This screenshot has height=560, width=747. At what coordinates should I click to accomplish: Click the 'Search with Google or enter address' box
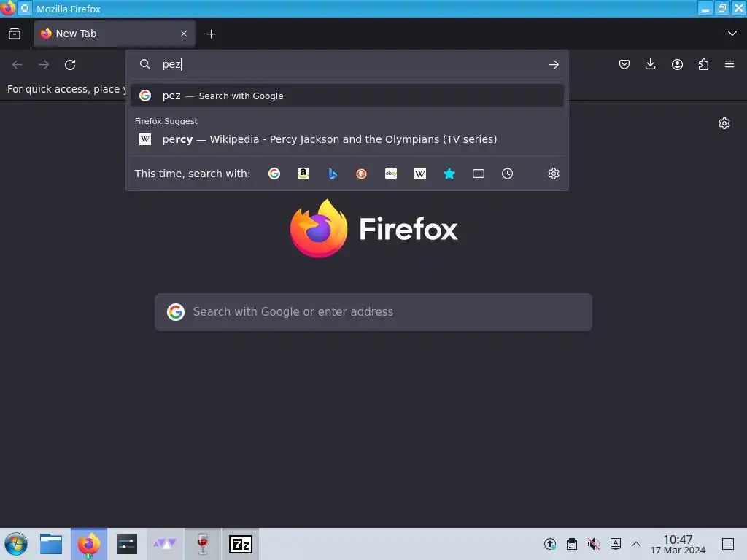coord(373,312)
